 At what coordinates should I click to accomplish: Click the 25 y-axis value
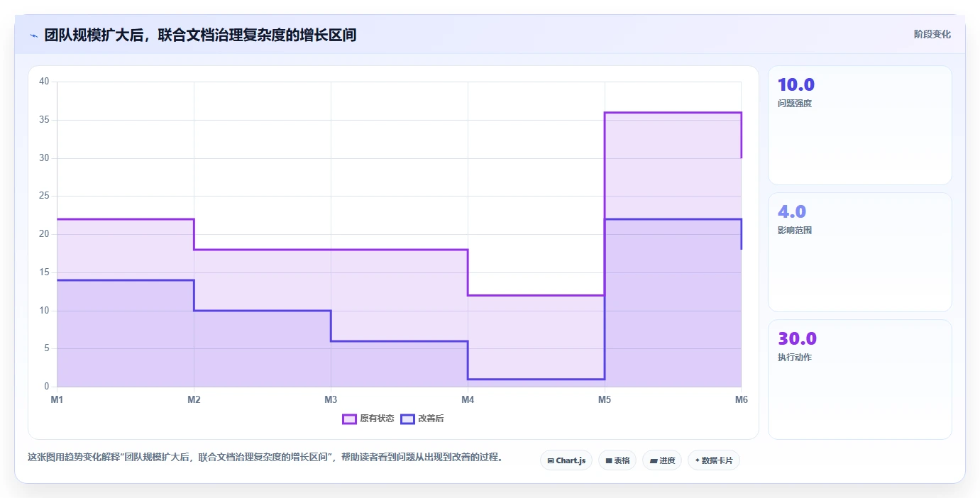point(44,196)
